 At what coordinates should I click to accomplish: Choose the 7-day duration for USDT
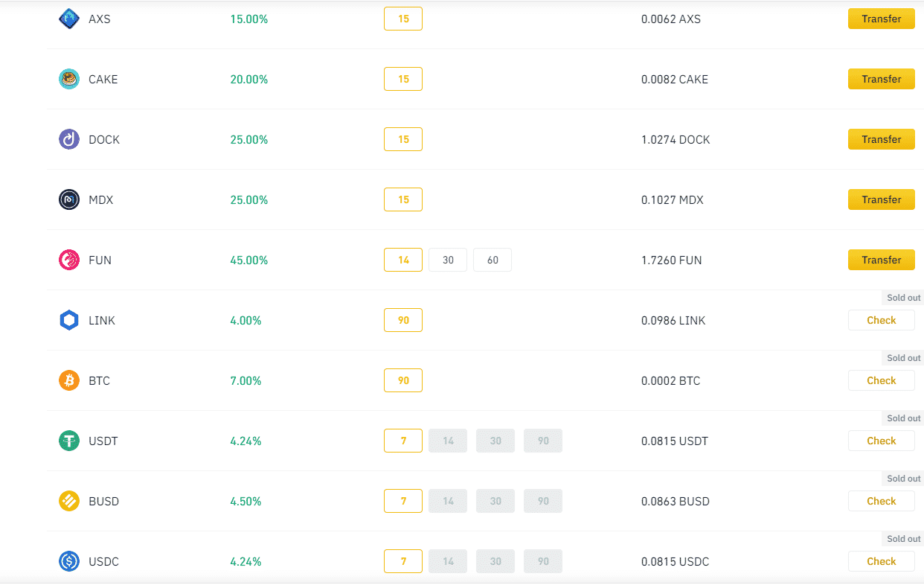point(403,441)
